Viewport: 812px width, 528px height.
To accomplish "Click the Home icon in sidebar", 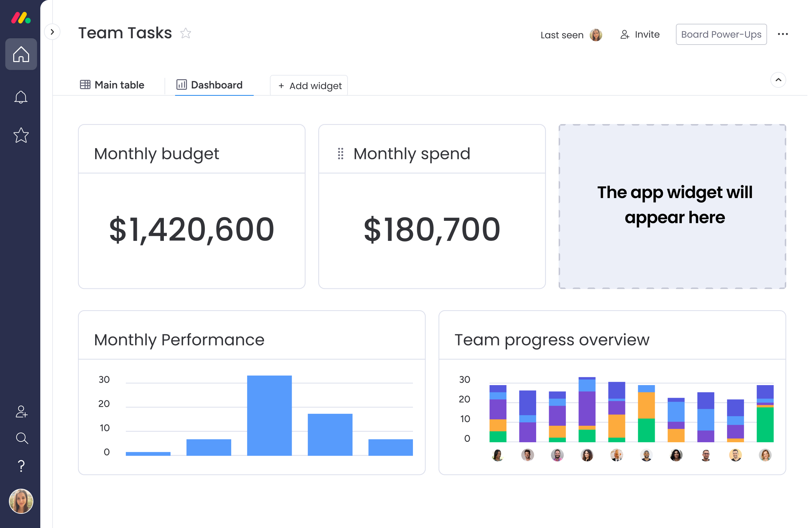I will 21,54.
